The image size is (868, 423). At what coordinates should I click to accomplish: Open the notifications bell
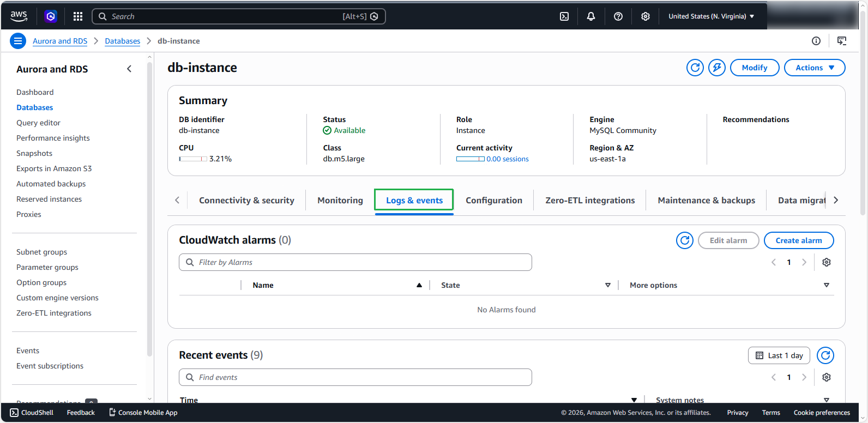tap(591, 16)
